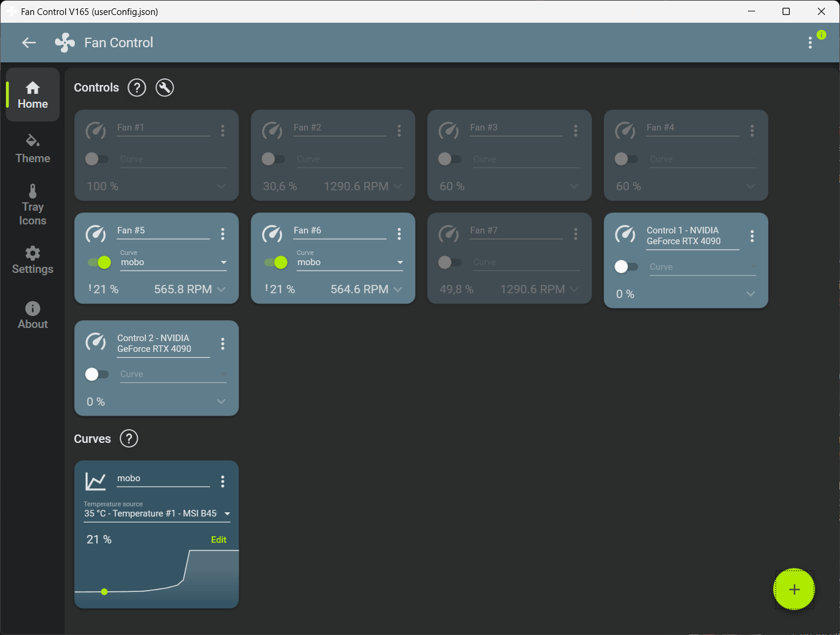Open the three-dot menu of Fan #6
Viewport: 840px width, 635px height.
pos(399,233)
